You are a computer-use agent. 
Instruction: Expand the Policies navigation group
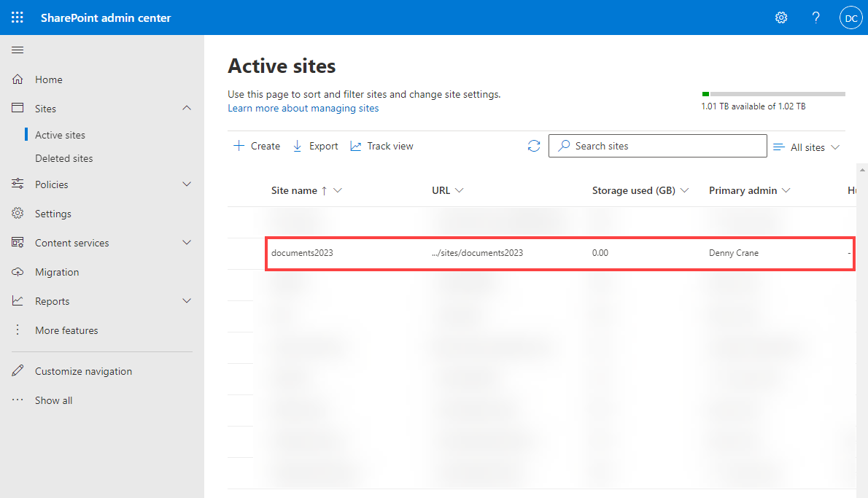(x=187, y=184)
